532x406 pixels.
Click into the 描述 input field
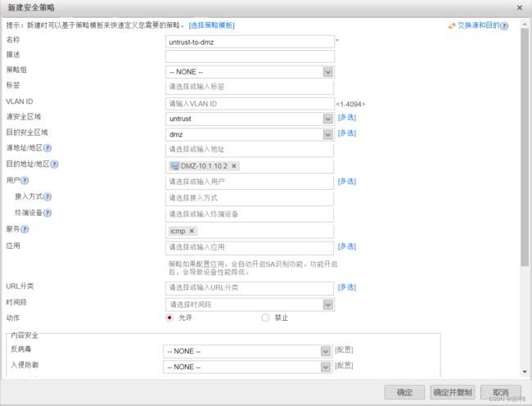coord(250,56)
